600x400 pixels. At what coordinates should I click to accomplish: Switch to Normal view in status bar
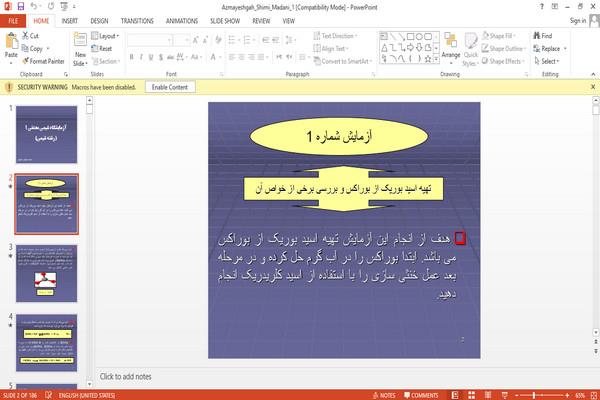tap(455, 395)
